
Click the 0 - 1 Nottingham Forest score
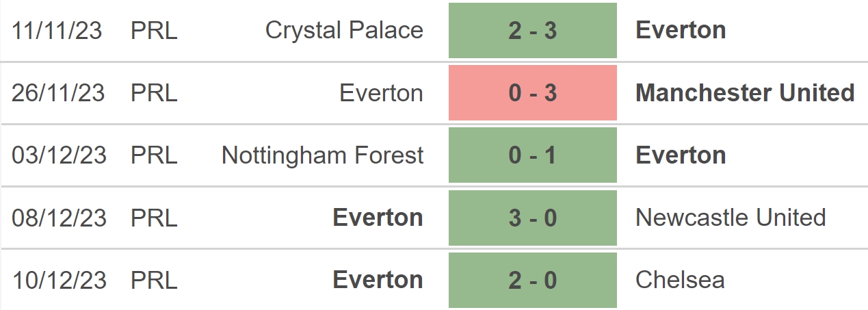(532, 155)
